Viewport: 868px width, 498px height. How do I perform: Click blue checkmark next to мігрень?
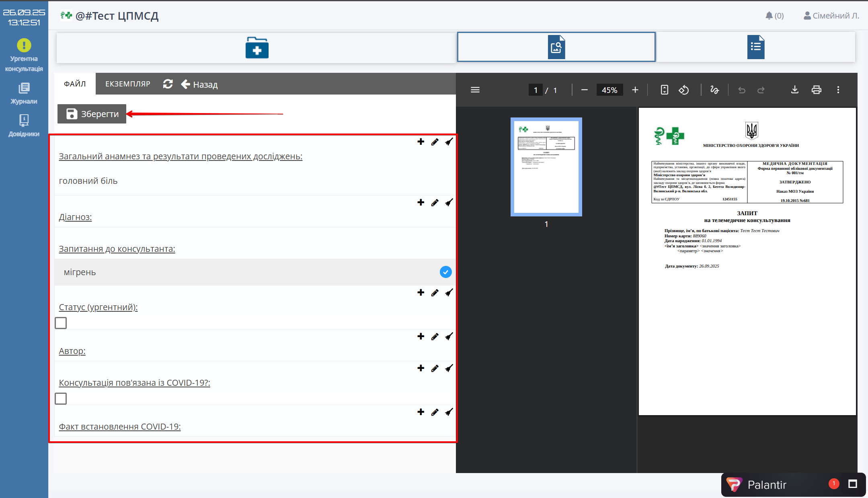tap(445, 272)
